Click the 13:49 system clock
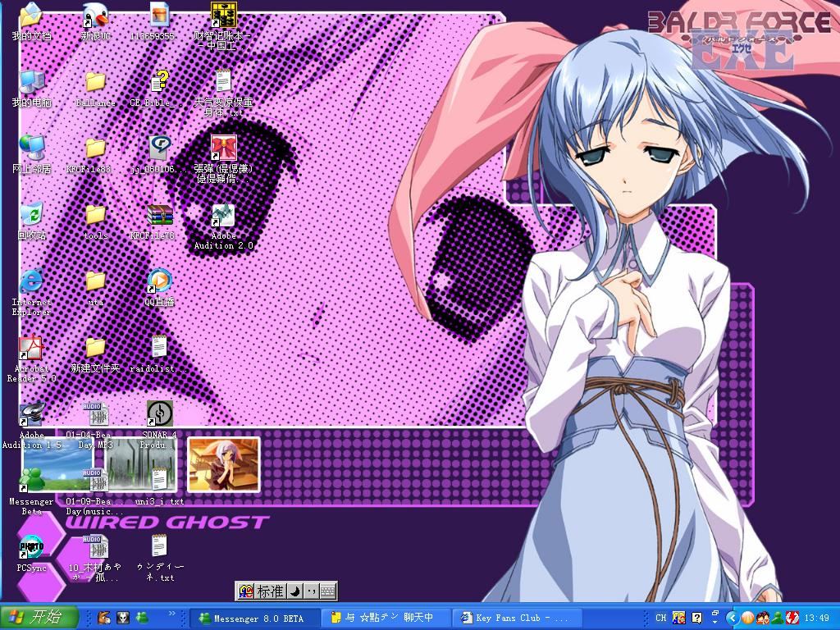Screen dimensions: 840x630 pos(816,618)
